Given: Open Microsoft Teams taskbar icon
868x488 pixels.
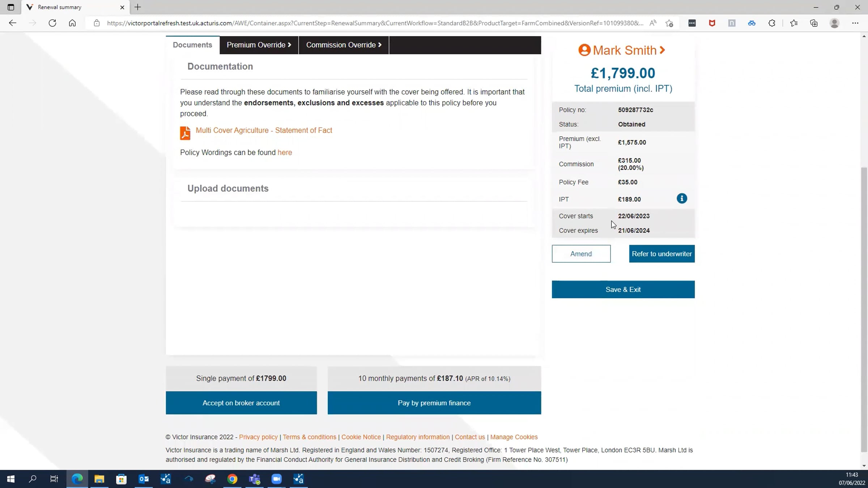Looking at the screenshot, I should tap(254, 479).
